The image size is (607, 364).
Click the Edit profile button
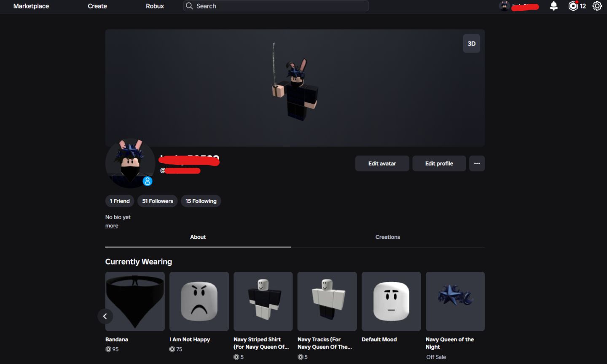[x=439, y=163]
